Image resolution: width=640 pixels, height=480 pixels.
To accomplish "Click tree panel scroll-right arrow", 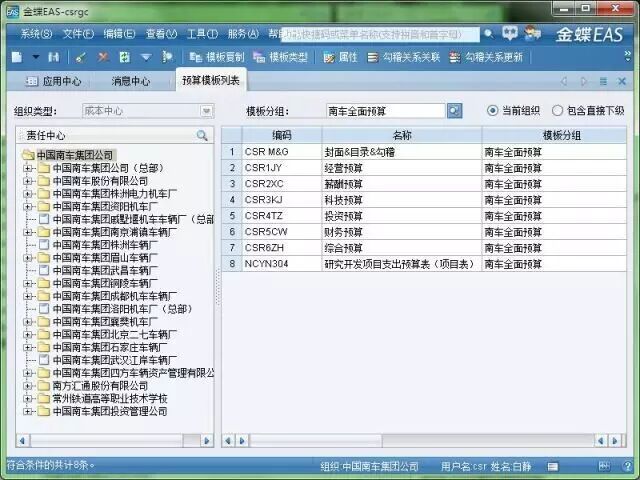I will (x=207, y=441).
